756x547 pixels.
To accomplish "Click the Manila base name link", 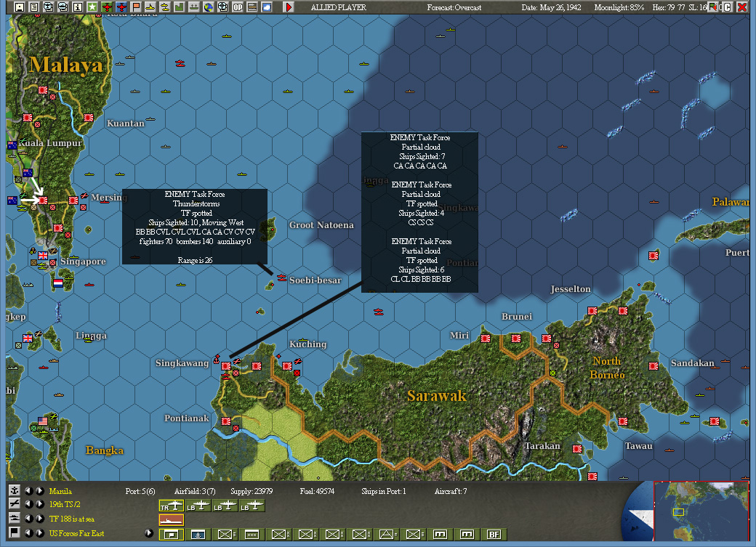I will (x=60, y=491).
